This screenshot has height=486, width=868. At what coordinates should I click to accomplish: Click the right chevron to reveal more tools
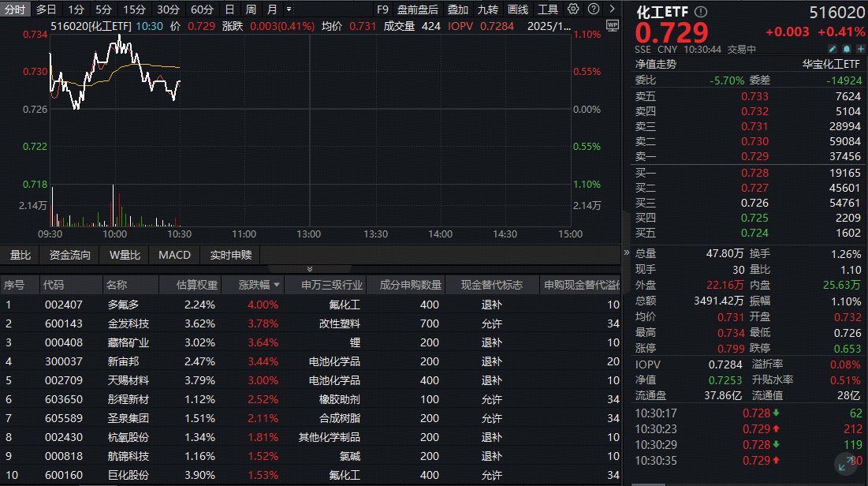(613, 9)
